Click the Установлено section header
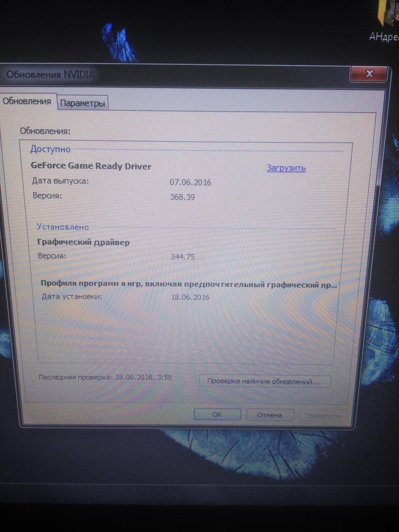Screen dimensions: 399x532 (63, 227)
